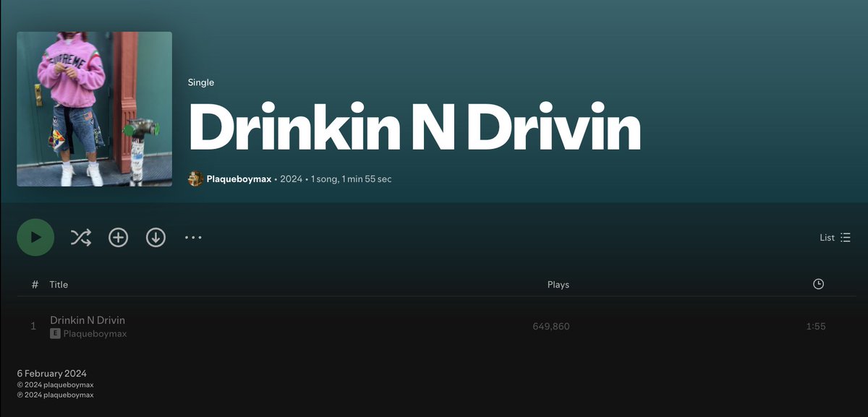Open more options three-dot menu
Viewport: 868px width, 417px height.
tap(193, 237)
